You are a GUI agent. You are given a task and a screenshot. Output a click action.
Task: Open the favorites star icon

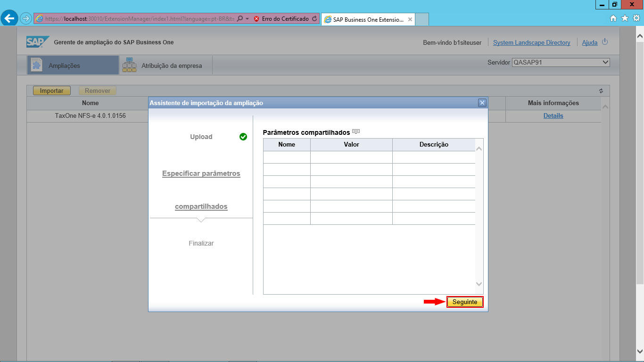(x=625, y=18)
